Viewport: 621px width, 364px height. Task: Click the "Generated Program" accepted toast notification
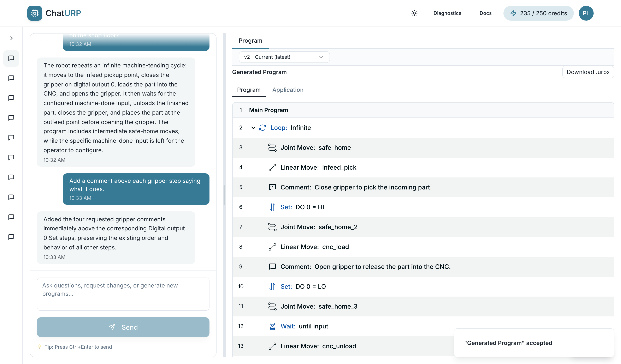point(534,343)
